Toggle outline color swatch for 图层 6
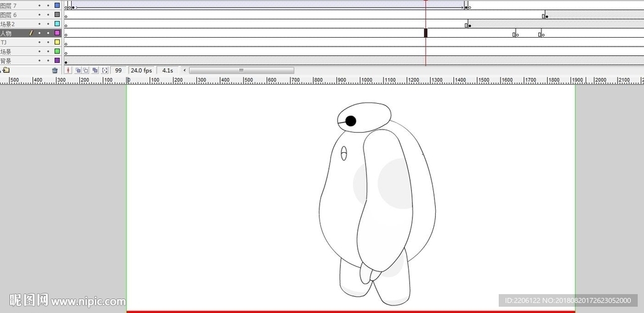644x313 pixels. click(x=57, y=14)
